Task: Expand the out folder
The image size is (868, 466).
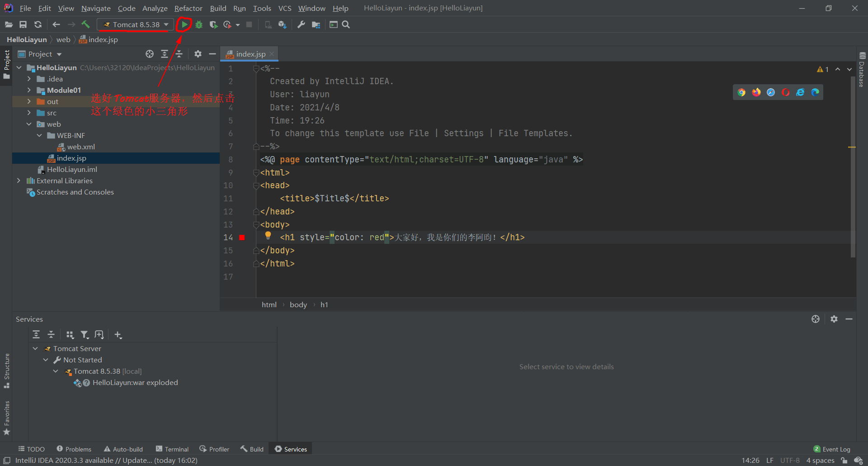Action: (x=29, y=101)
